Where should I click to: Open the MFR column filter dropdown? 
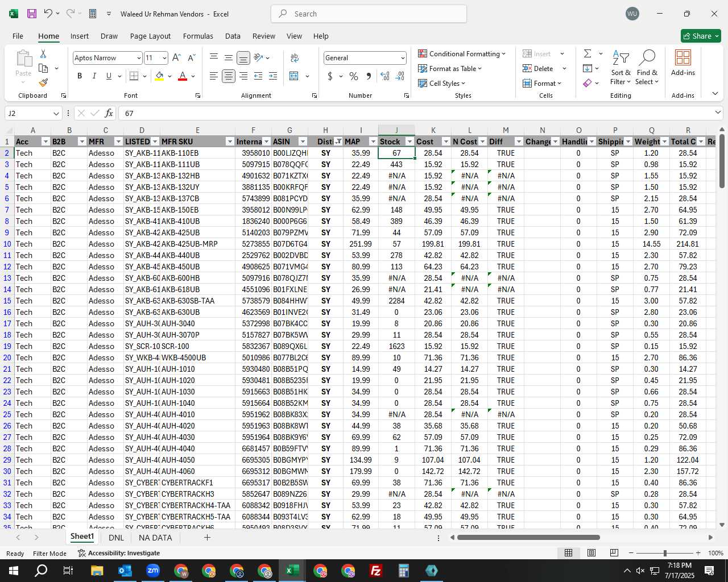118,142
